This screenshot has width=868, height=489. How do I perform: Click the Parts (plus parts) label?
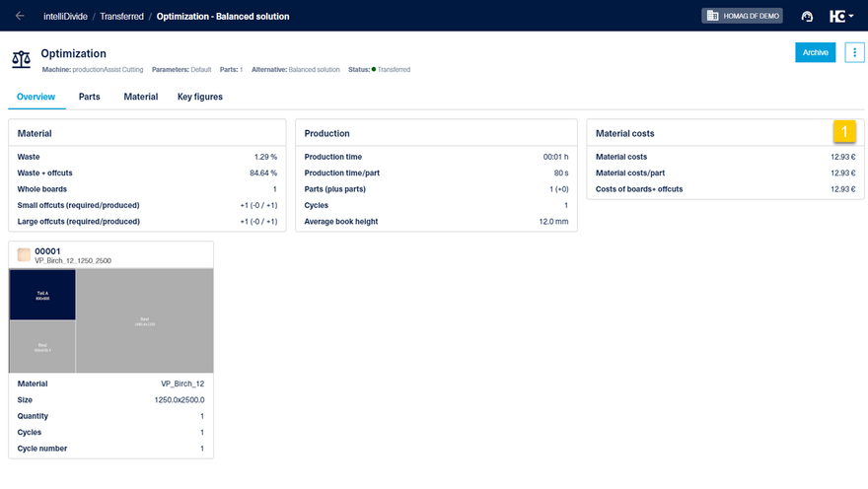pos(335,189)
